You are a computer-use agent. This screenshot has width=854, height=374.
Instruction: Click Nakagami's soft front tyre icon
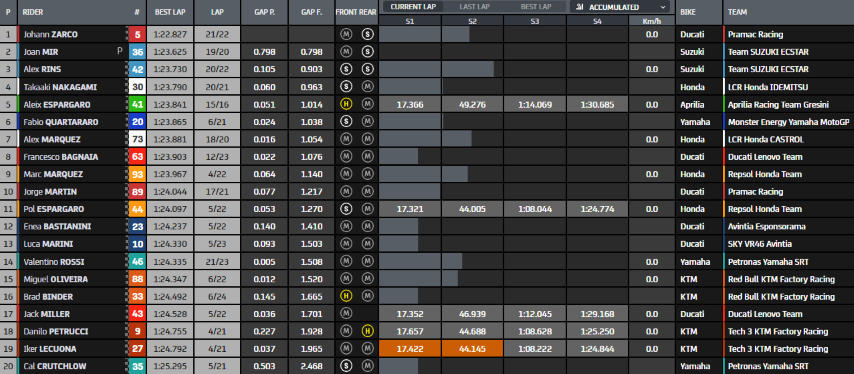pyautogui.click(x=345, y=87)
